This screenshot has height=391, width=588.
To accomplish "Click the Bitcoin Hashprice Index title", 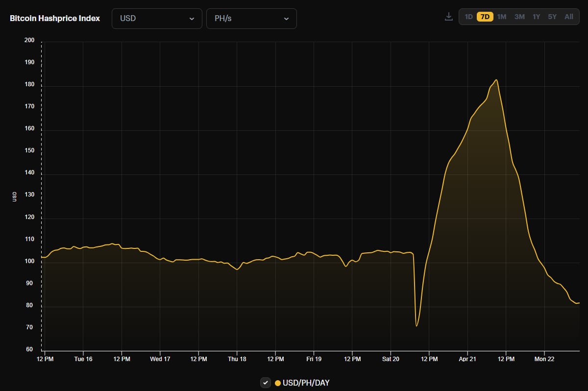I will (54, 18).
